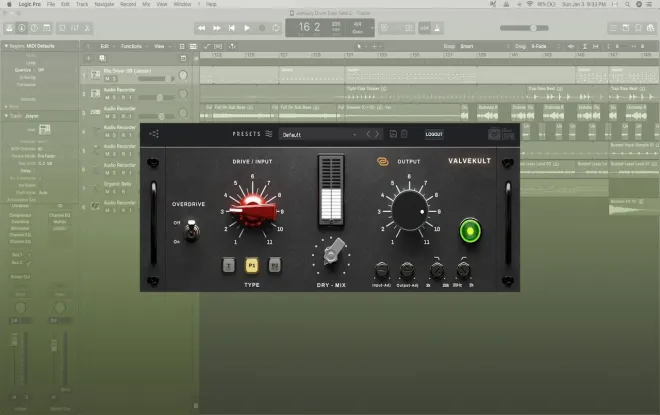
Task: Open the Track menu in the menu bar
Action: (x=82, y=4)
